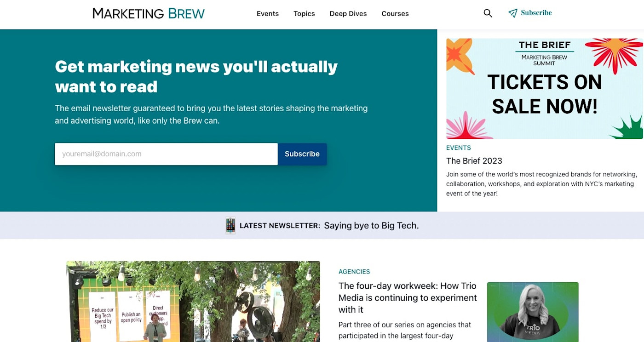Click the email newsletter guarantee paragraph
The width and height of the screenshot is (644, 342).
click(x=211, y=114)
